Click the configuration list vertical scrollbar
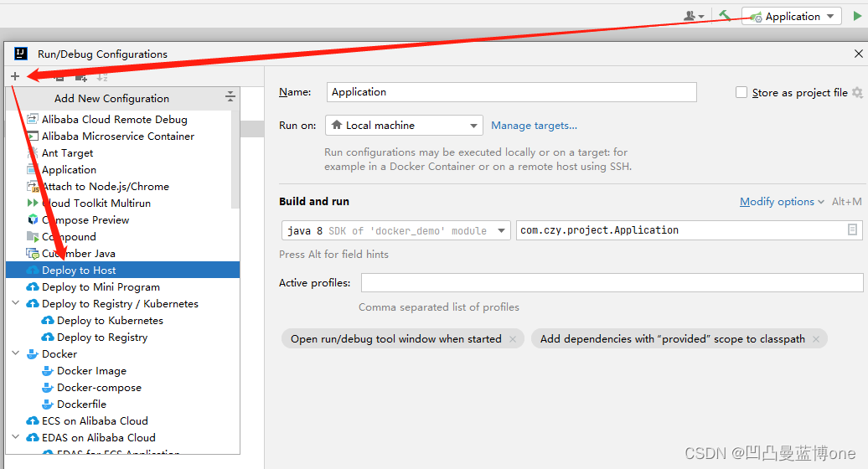 coord(235,159)
